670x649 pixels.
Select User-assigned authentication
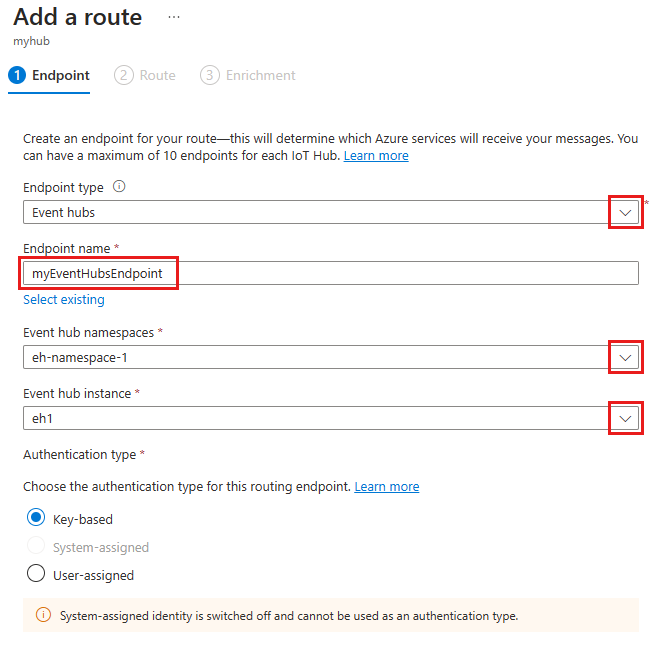coord(36,574)
